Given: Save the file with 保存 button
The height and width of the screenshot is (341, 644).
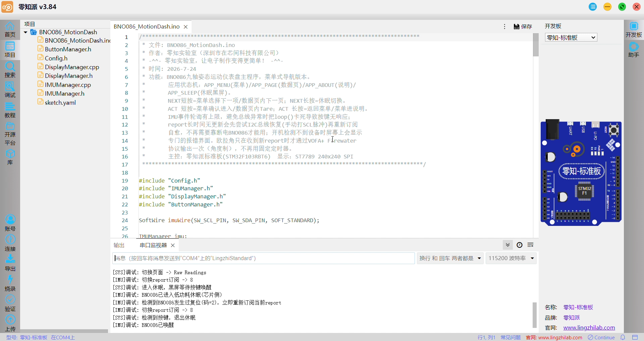Looking at the screenshot, I should [x=523, y=27].
